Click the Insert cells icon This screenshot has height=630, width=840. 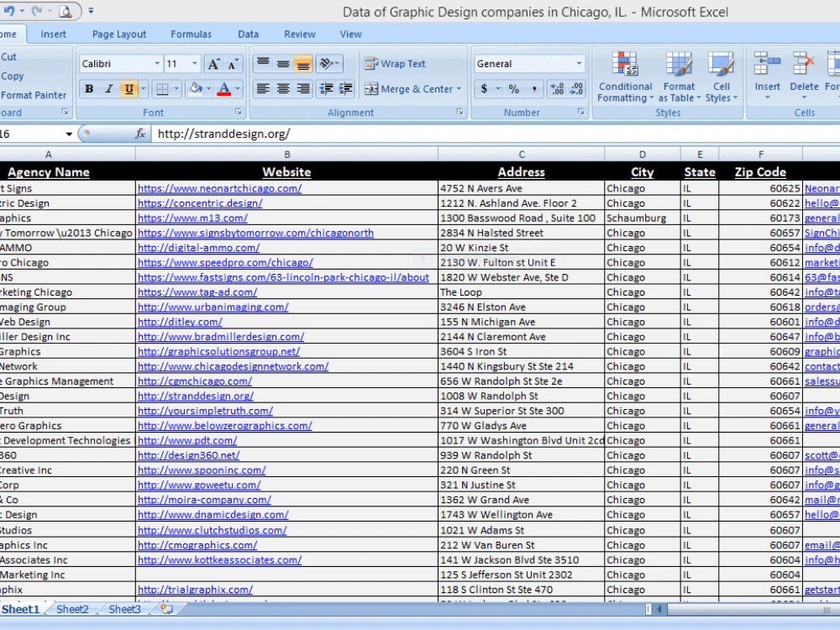click(767, 65)
